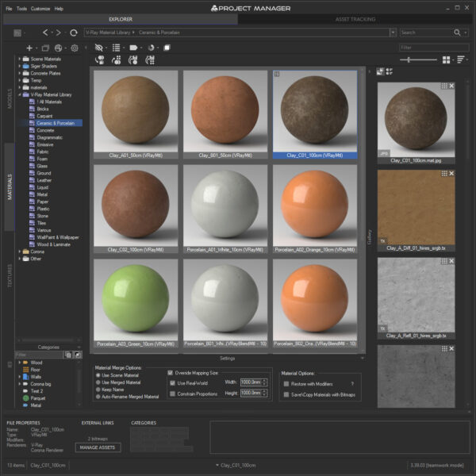
Task: Switch to the Asset Tracking tab
Action: (355, 19)
